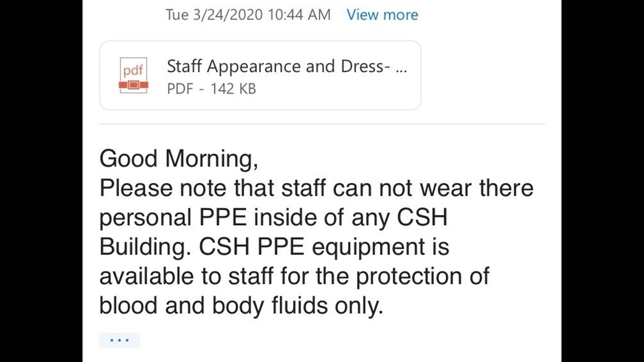Screen dimensions: 644x362
Task: Click the line 'Building. CSH PPE equipment is'
Action: tap(275, 247)
